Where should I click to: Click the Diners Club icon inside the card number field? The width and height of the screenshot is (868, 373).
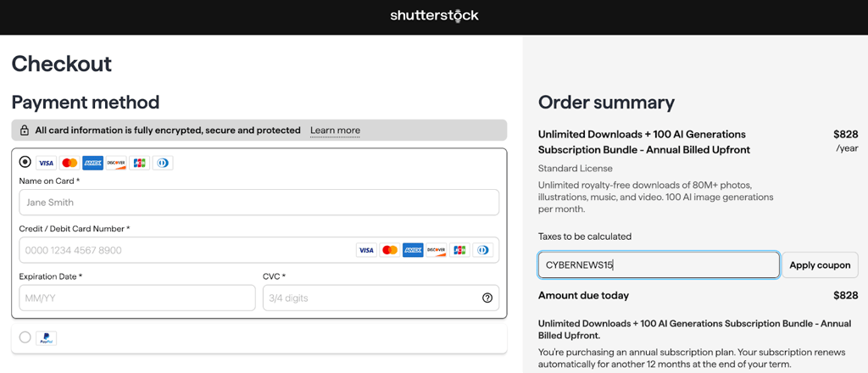(482, 250)
